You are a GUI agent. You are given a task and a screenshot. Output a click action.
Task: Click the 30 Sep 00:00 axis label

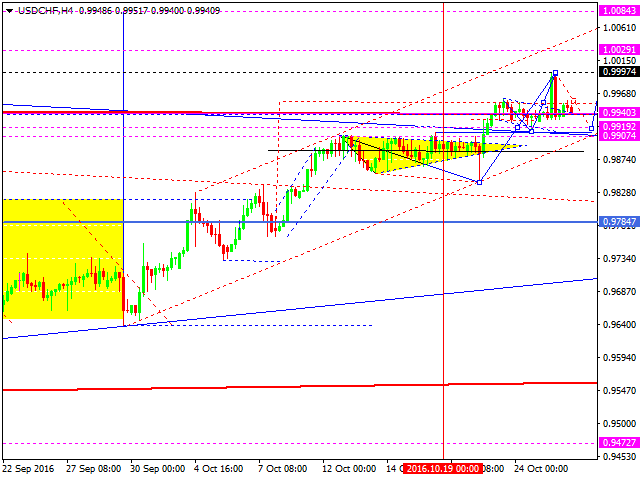click(x=158, y=469)
